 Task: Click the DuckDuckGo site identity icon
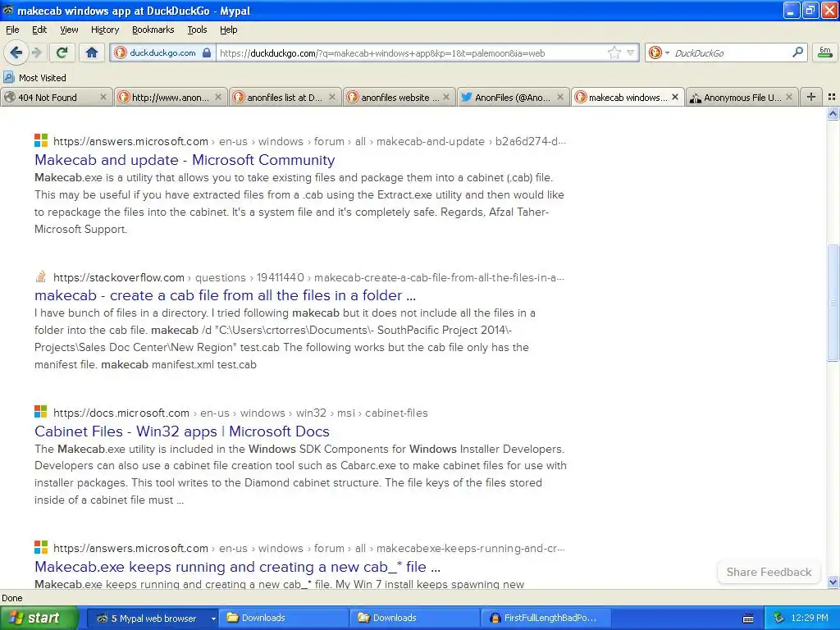tap(121, 52)
